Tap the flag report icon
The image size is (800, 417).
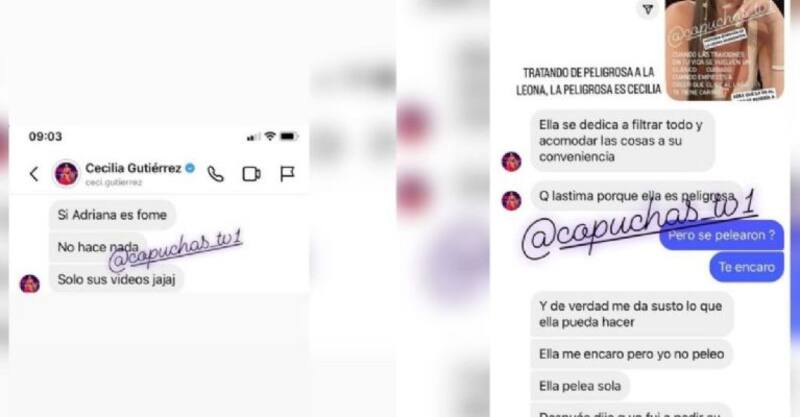click(x=287, y=174)
